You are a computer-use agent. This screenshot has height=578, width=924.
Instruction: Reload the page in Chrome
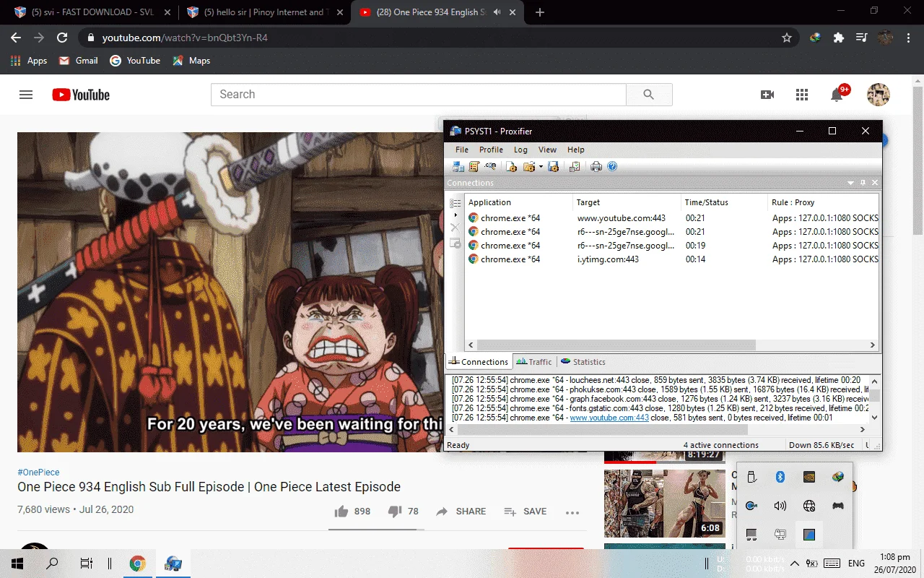tap(62, 38)
